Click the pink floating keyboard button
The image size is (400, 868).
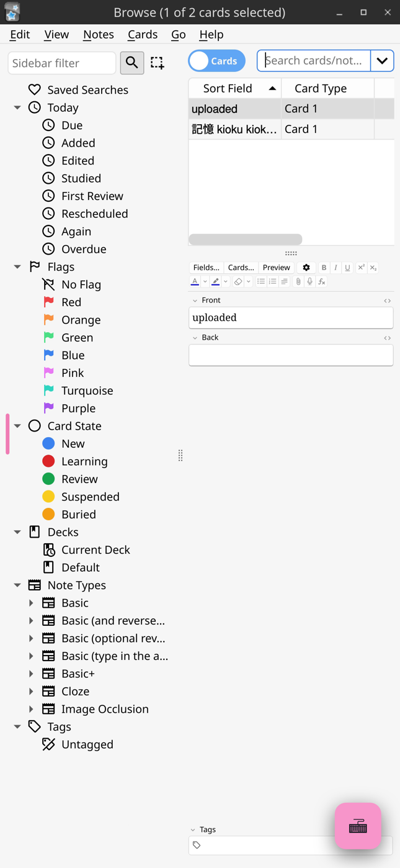pyautogui.click(x=358, y=826)
